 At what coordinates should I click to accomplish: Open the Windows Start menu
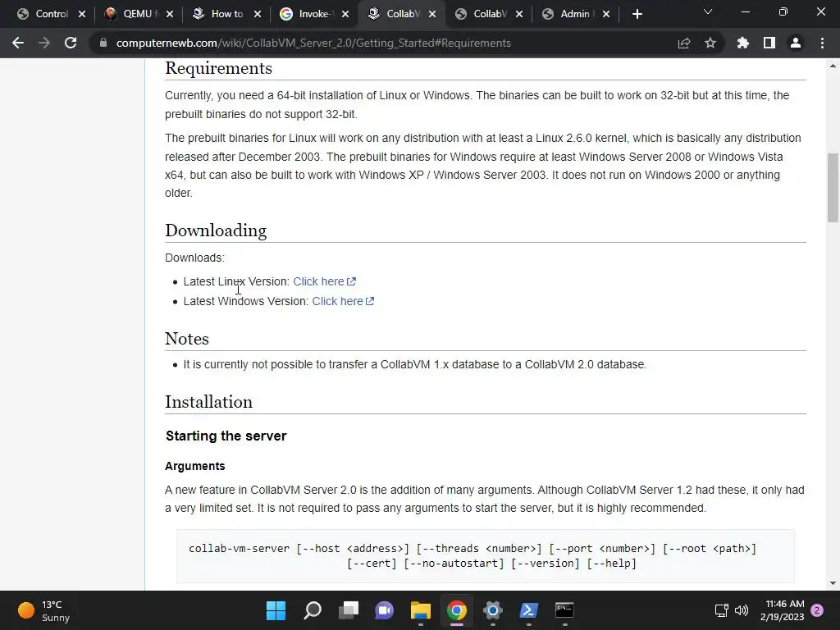click(x=276, y=610)
